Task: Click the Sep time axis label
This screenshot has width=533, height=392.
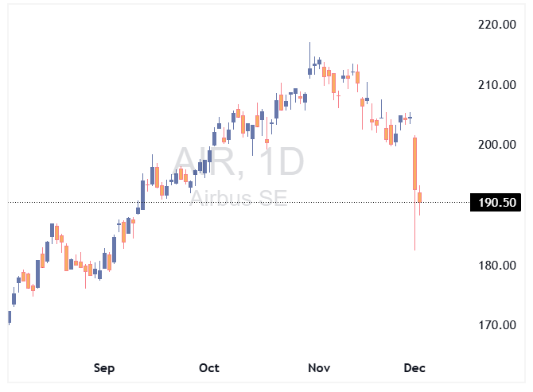Action: tap(104, 368)
